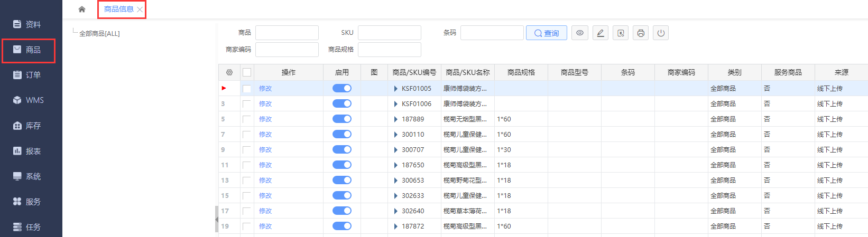Expand row 187650 SKU details
This screenshot has width=868, height=237.
point(395,165)
